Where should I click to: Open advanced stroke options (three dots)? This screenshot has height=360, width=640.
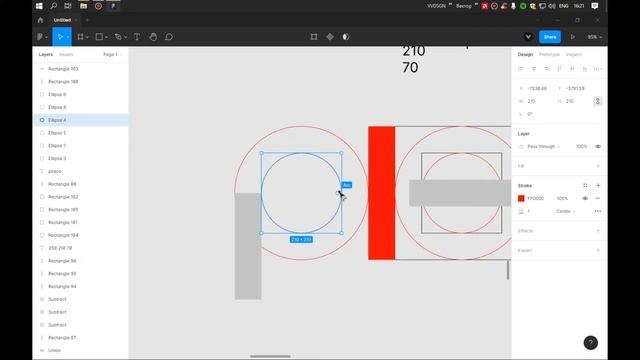pos(598,211)
